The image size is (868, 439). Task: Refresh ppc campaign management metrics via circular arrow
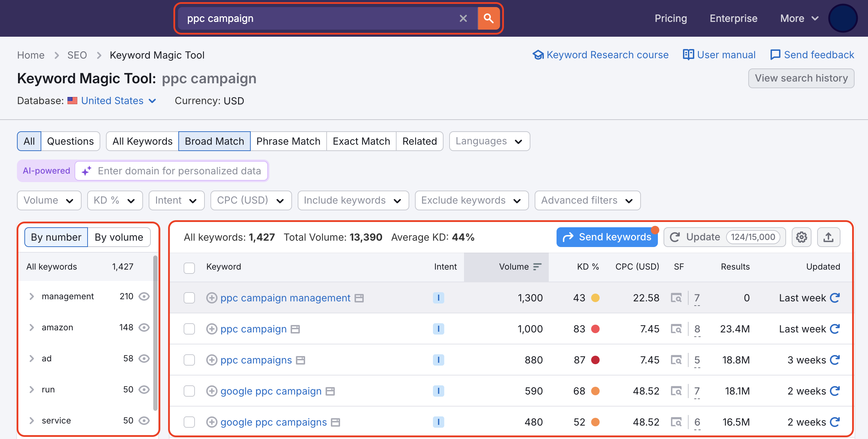[x=834, y=297]
